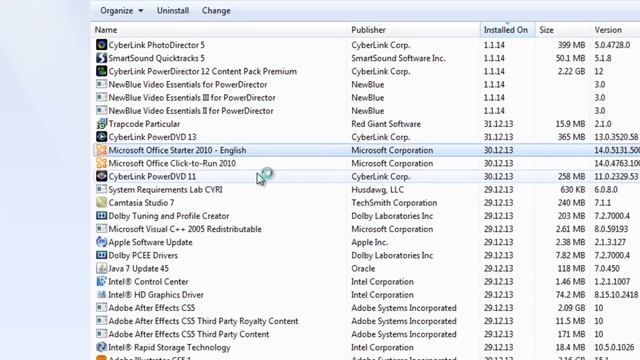Viewport: 640px width, 360px height.
Task: Click publisher Oracle
Action: [x=363, y=268]
